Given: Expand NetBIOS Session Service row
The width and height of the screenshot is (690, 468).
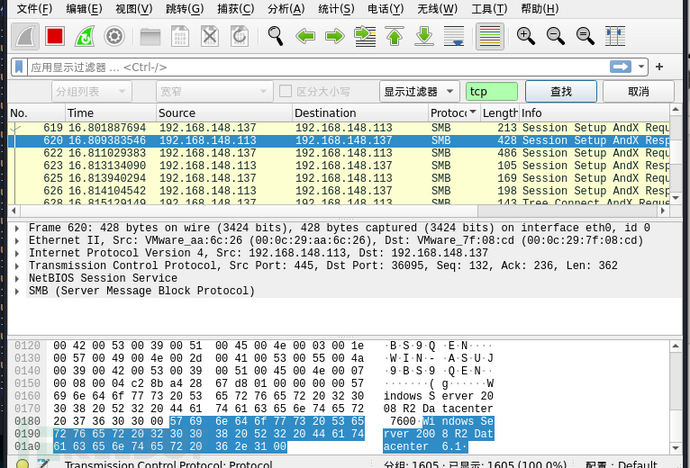Looking at the screenshot, I should 17,278.
